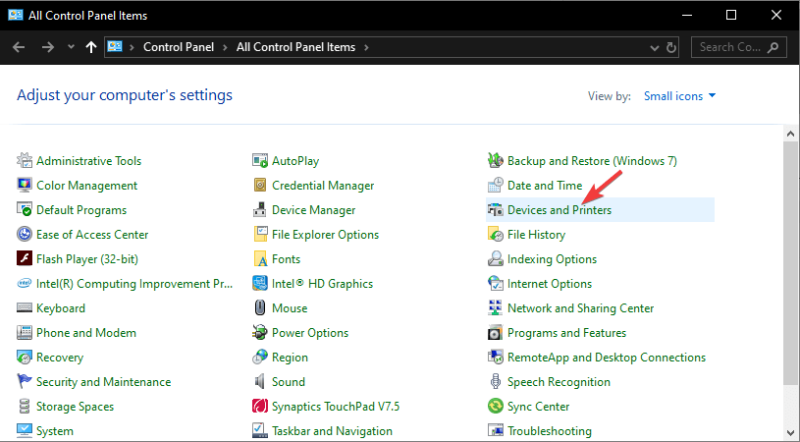
Task: Click the Administrative Tools icon
Action: (x=24, y=160)
